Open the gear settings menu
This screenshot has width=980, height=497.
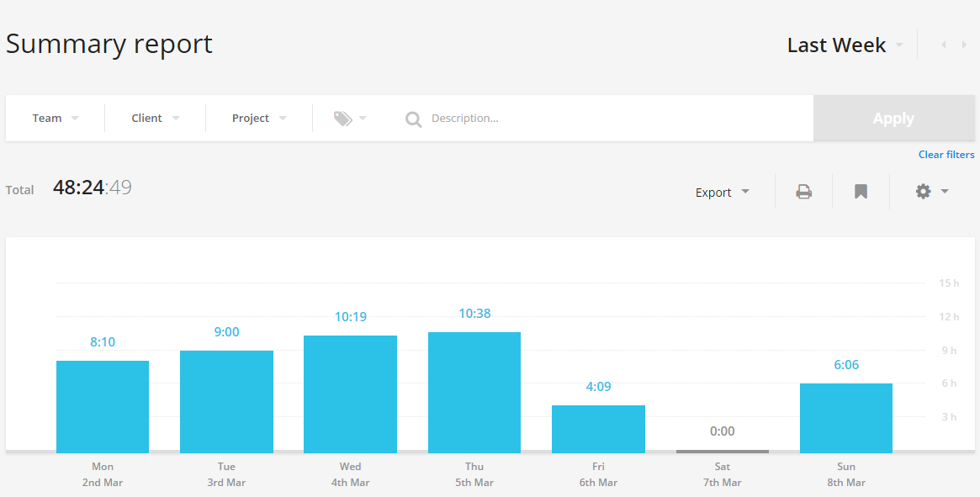tap(932, 192)
